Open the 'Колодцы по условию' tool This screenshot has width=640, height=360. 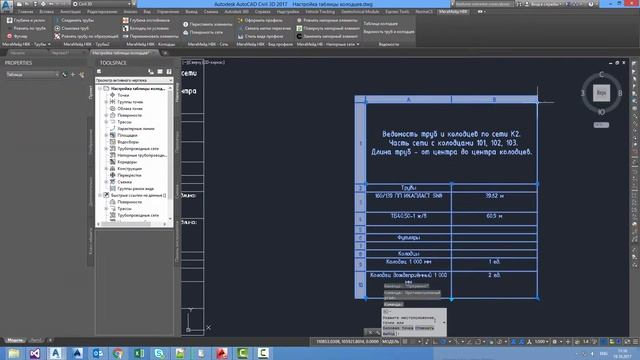(146, 28)
